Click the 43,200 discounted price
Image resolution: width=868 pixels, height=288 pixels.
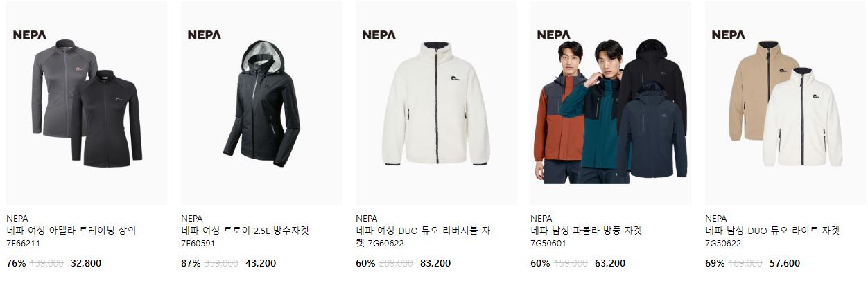[x=261, y=263]
